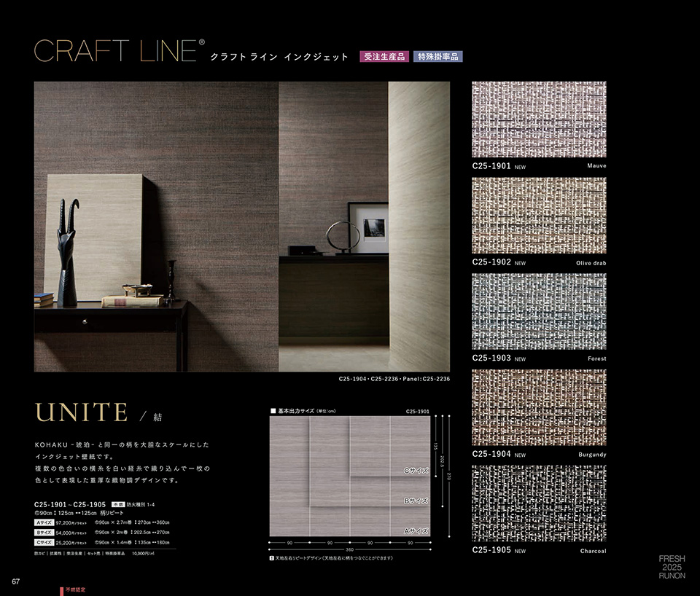Click the Forest color name
Viewport: 700px width, 596px height.
point(597,358)
